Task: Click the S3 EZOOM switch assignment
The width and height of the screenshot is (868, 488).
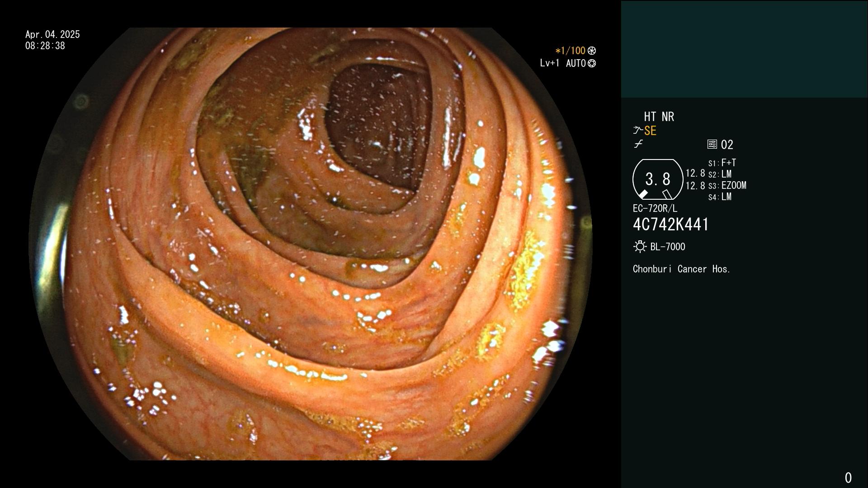Action: [727, 185]
